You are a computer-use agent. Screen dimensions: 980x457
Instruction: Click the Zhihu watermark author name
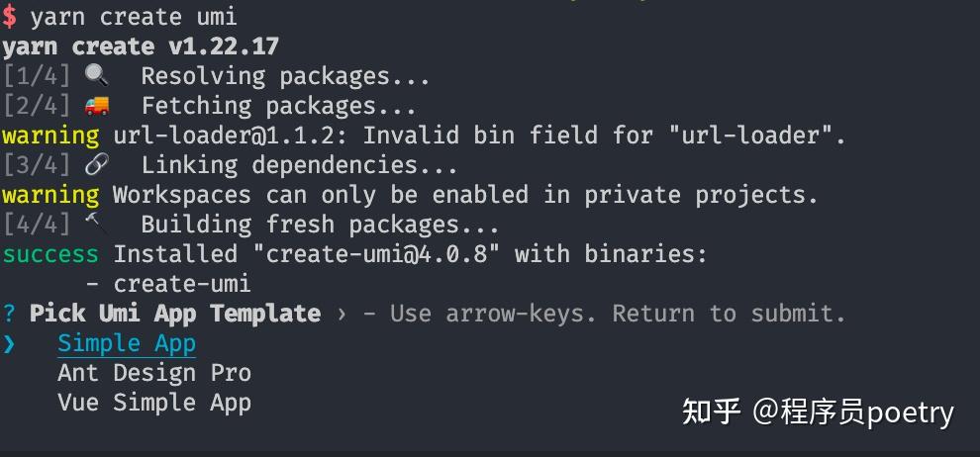click(x=853, y=411)
